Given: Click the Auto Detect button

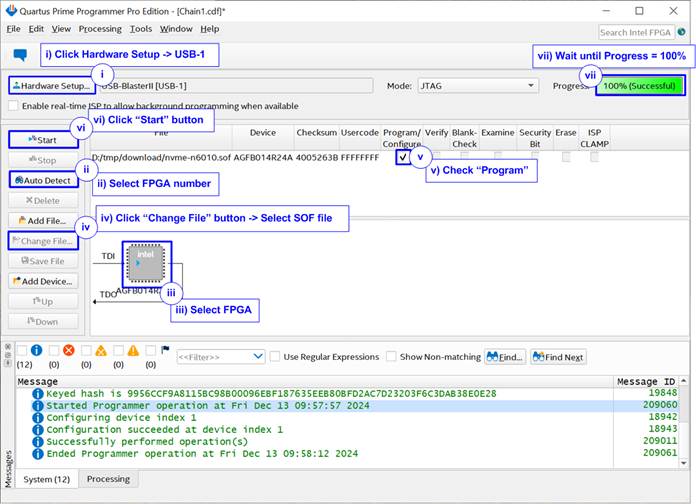Looking at the screenshot, I should [43, 180].
